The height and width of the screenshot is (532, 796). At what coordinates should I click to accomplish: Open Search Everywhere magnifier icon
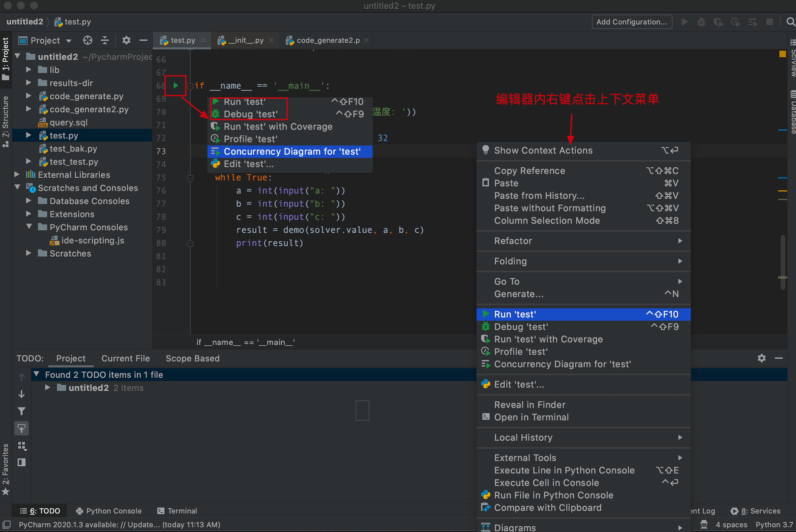click(791, 22)
